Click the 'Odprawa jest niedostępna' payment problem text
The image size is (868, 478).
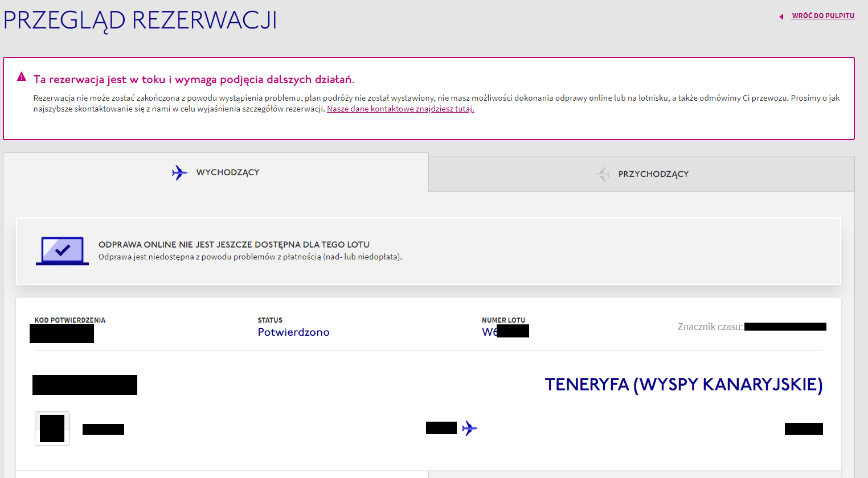[x=250, y=257]
